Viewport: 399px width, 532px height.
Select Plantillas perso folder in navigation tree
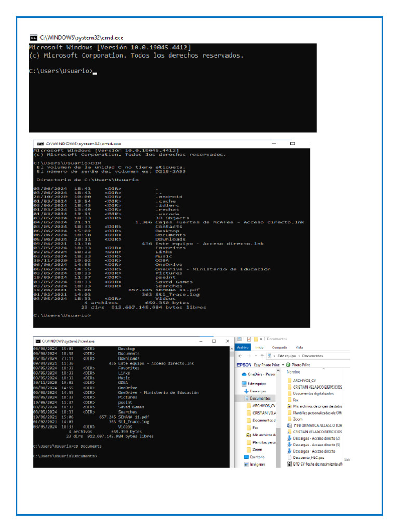click(261, 442)
